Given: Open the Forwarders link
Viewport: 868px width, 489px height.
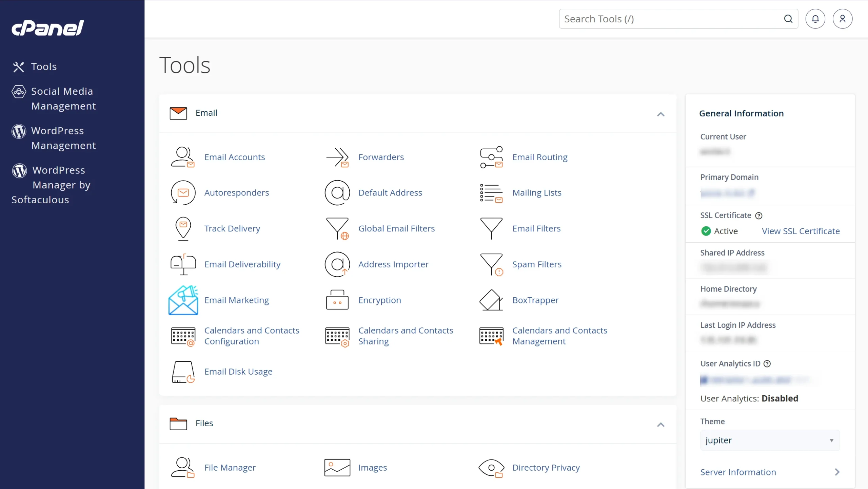Looking at the screenshot, I should [381, 157].
